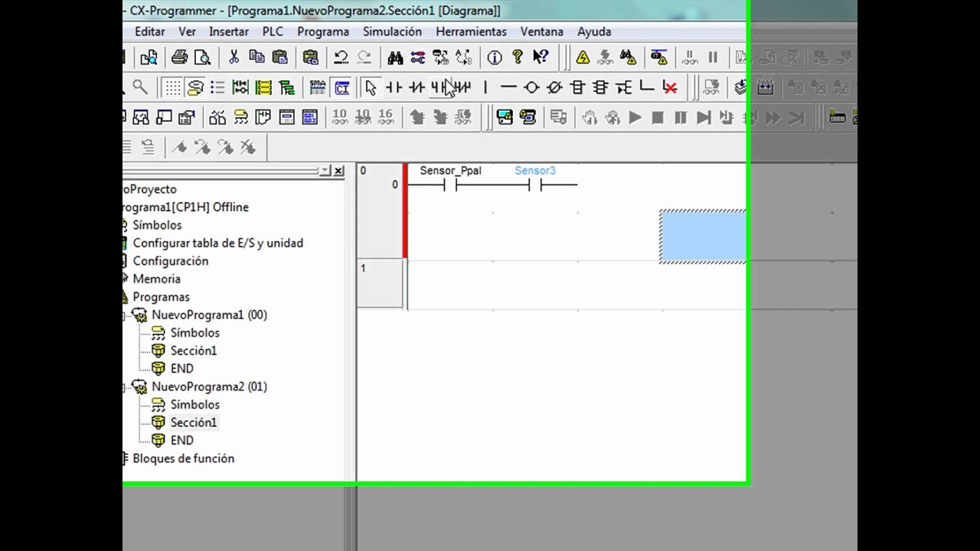Click the Find binoculars icon

click(395, 57)
